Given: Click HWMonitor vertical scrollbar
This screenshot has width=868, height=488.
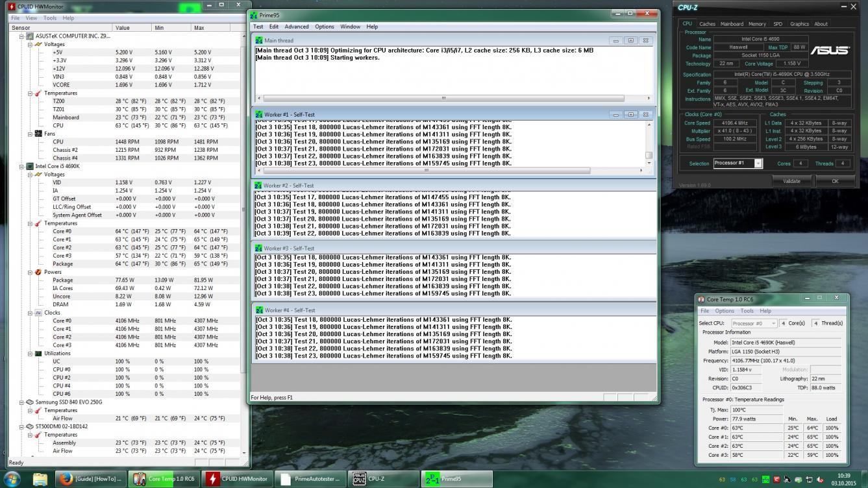Looking at the screenshot, I should [244, 243].
